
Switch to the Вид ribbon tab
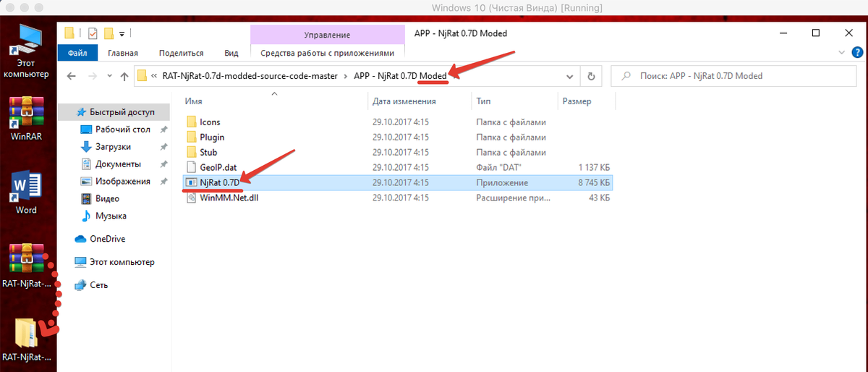click(x=231, y=53)
